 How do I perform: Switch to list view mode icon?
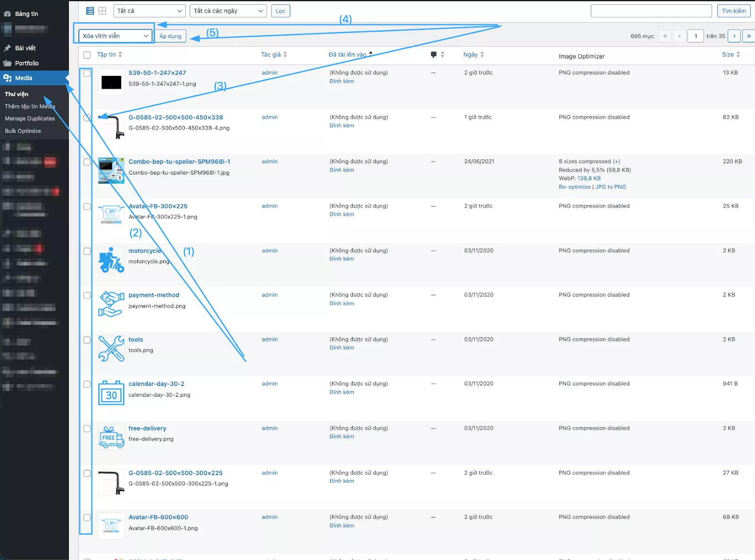pos(90,11)
